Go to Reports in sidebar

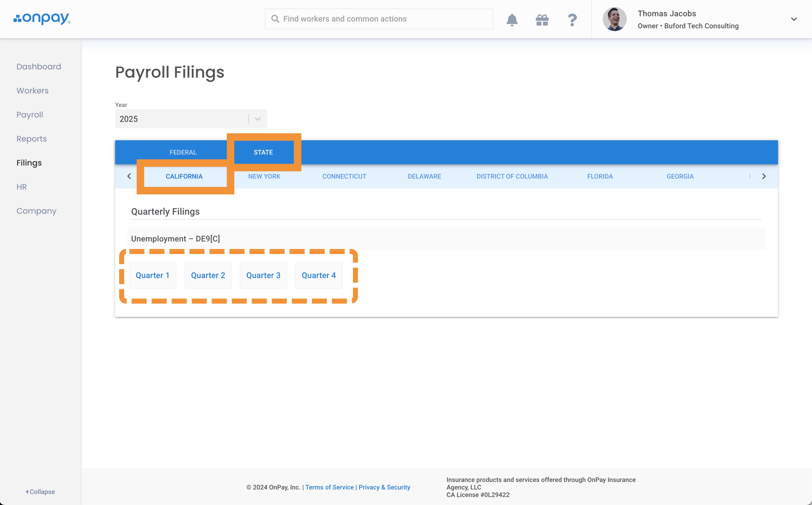(32, 139)
